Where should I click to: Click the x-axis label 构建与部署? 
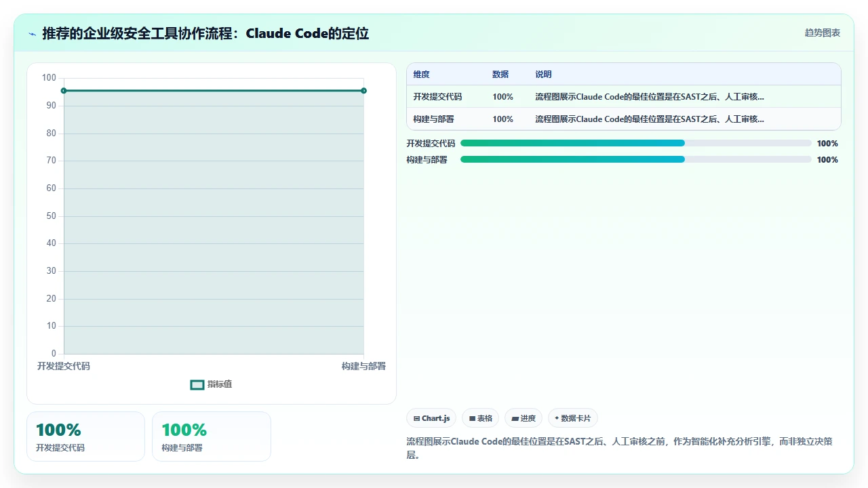pyautogui.click(x=363, y=366)
